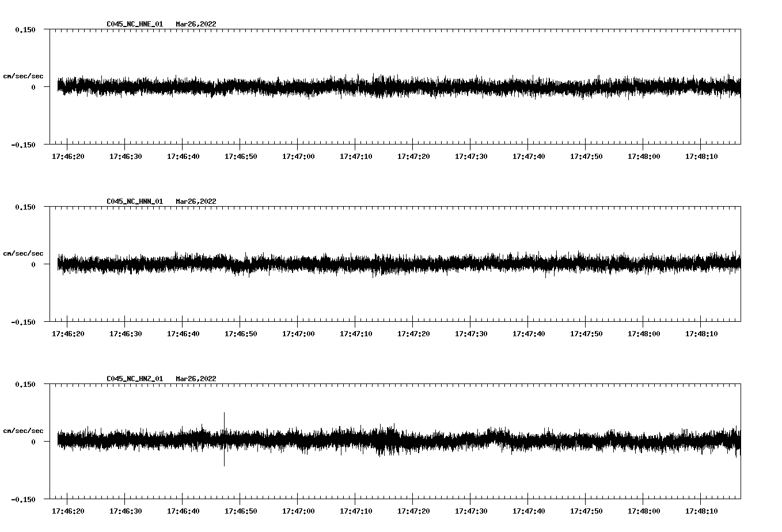
Task: Click the 17:47:30 time label under HNE plot
Action: click(471, 157)
